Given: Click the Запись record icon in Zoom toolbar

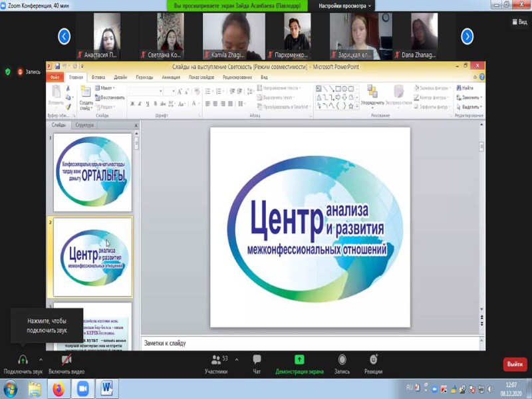Looking at the screenshot, I should pos(342,359).
